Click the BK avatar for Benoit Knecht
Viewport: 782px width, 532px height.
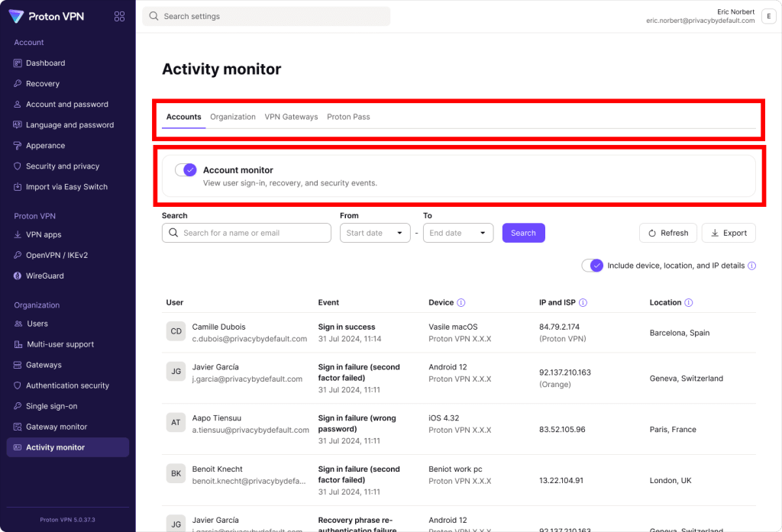coord(176,473)
